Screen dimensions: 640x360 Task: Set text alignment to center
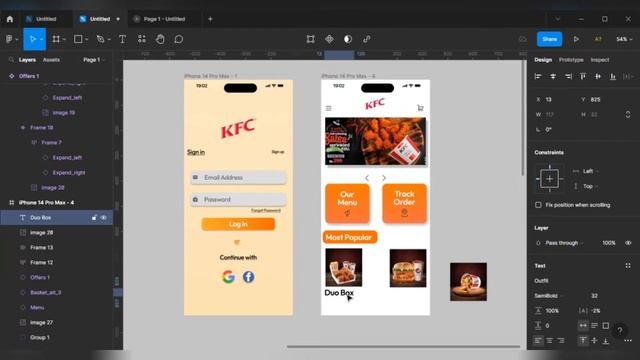click(550, 340)
